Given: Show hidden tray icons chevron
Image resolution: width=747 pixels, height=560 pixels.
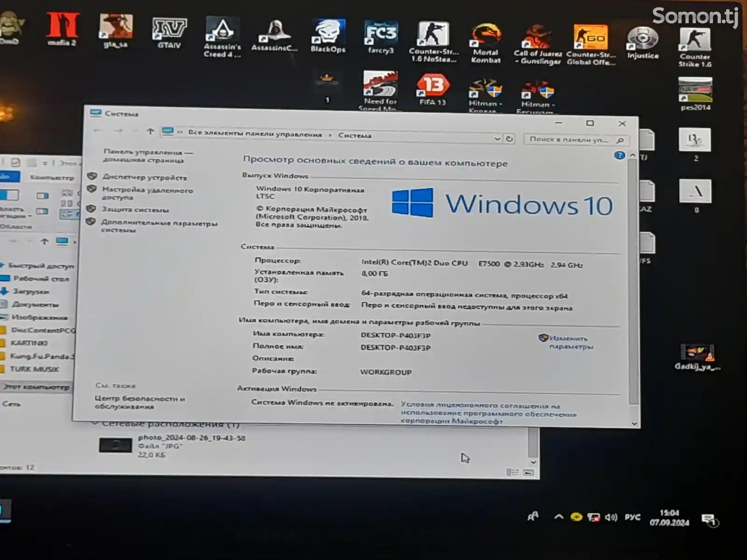Looking at the screenshot, I should 558,517.
